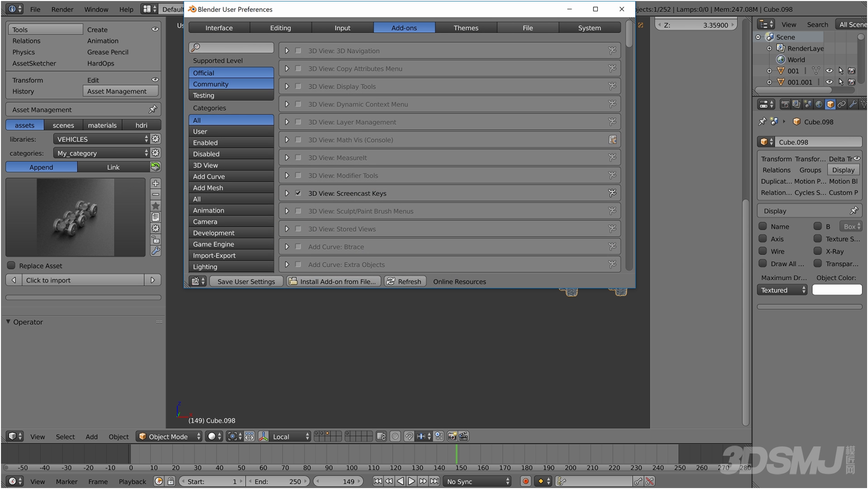
Task: Hide object 001 using its eye icon
Action: coord(829,71)
